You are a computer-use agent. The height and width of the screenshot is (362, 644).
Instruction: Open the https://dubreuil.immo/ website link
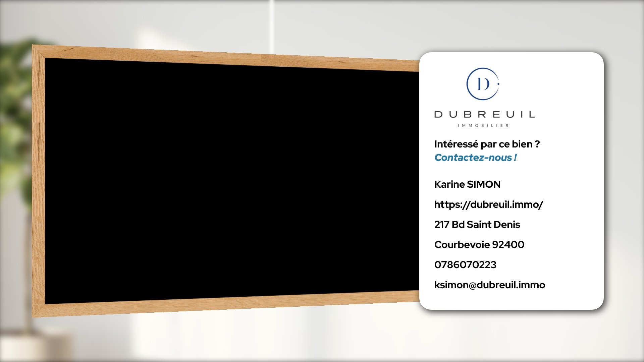[488, 204]
